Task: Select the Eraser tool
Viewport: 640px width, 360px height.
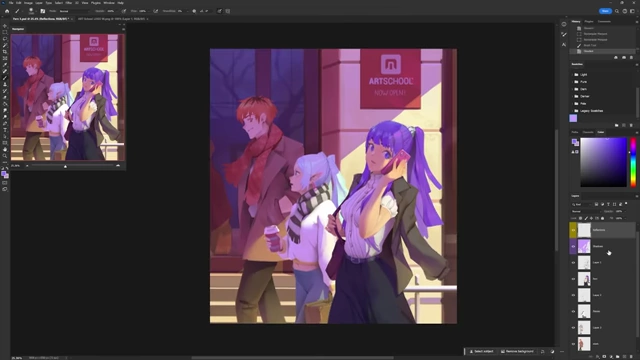Action: 5,97
